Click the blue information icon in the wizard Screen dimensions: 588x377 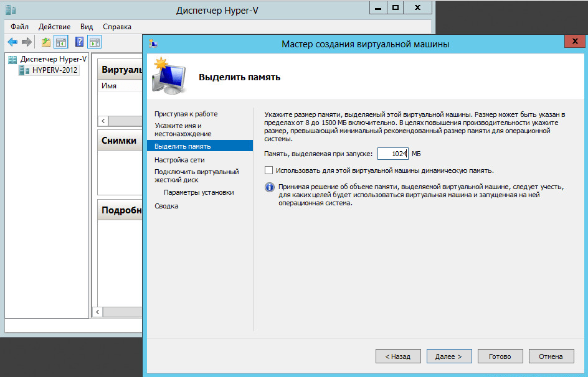[269, 187]
